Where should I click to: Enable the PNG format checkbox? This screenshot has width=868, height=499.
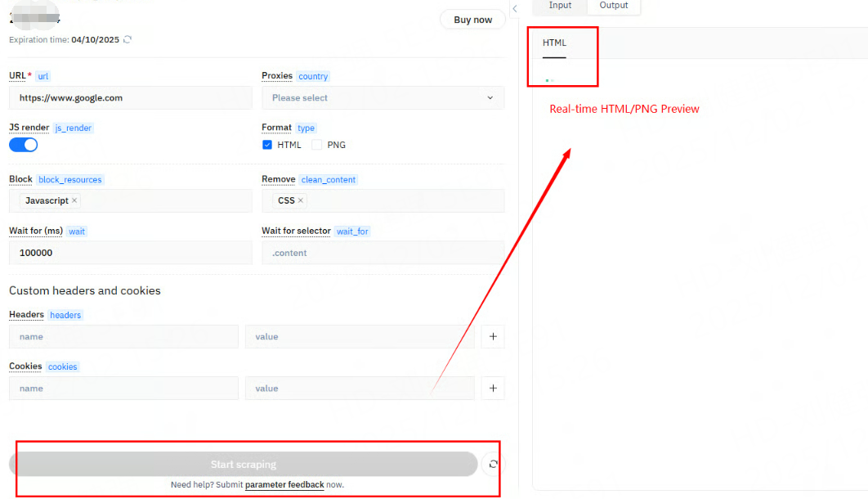tap(317, 145)
